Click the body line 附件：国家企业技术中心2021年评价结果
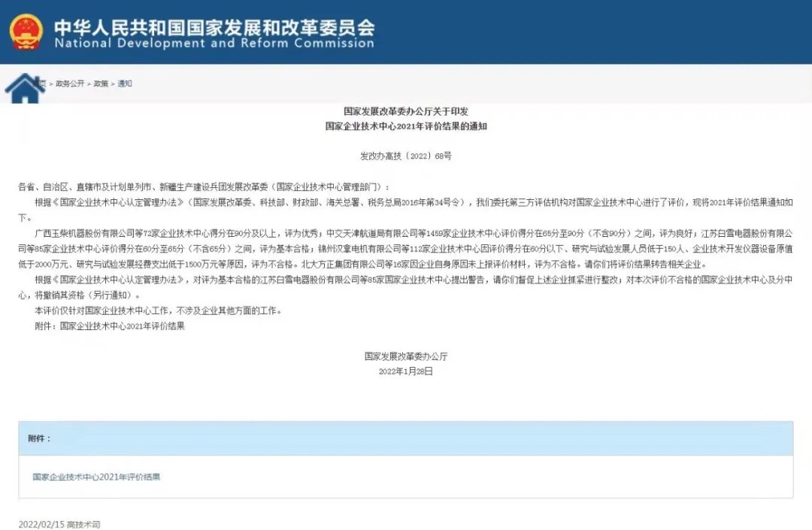Image resolution: width=812 pixels, height=530 pixels. point(110,326)
